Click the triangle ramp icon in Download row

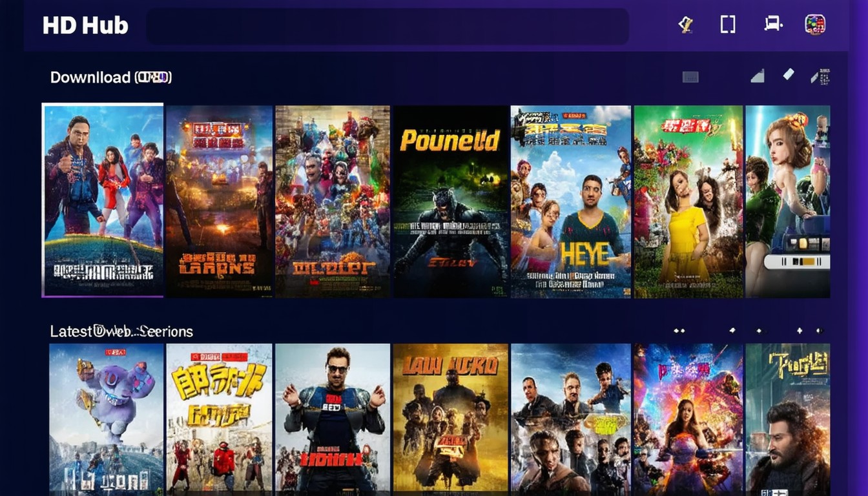[x=758, y=77]
